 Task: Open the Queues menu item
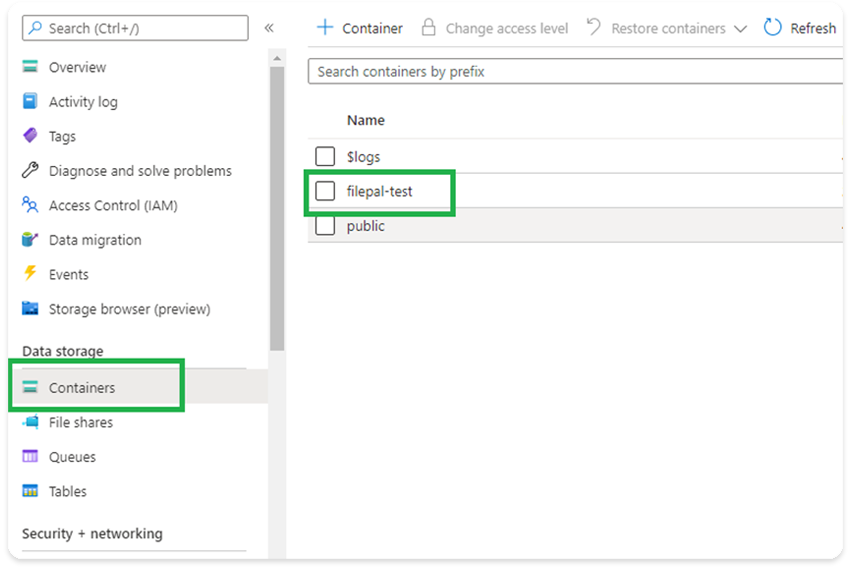tap(72, 457)
